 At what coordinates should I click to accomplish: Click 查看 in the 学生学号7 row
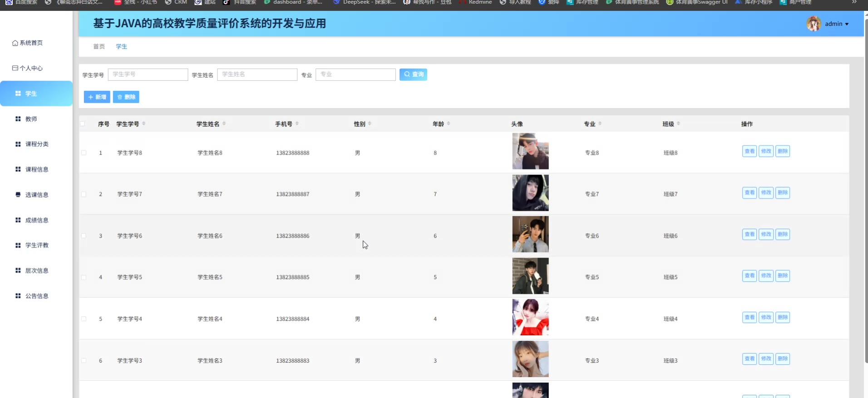coord(750,193)
